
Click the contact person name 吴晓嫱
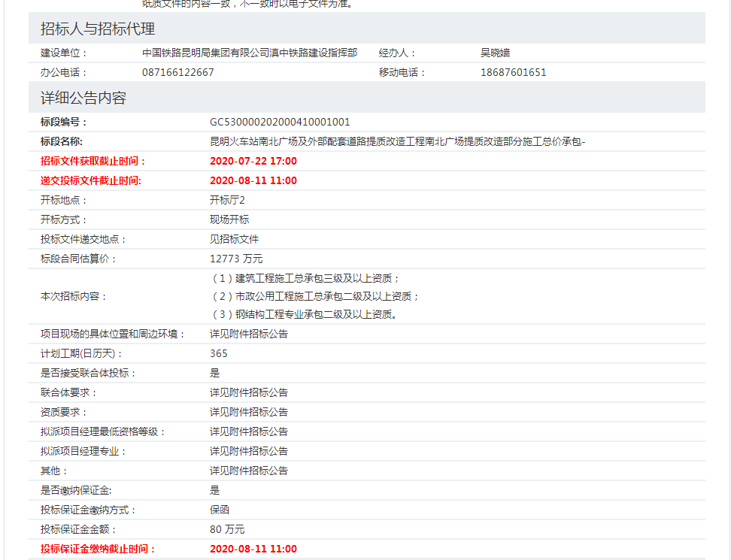[495, 53]
